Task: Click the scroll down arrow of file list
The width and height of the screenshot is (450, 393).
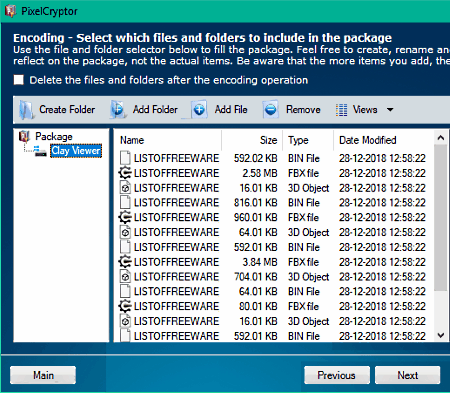Action: tap(441, 335)
